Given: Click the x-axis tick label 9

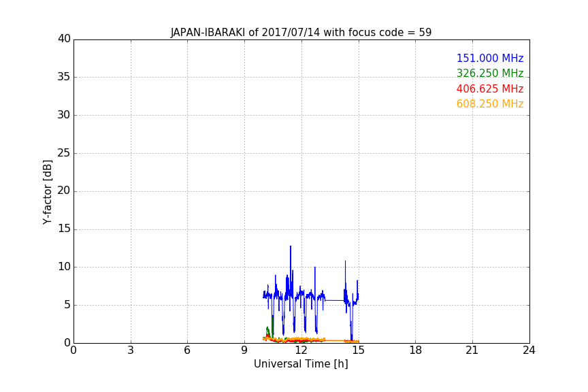Looking at the screenshot, I should (x=244, y=350).
